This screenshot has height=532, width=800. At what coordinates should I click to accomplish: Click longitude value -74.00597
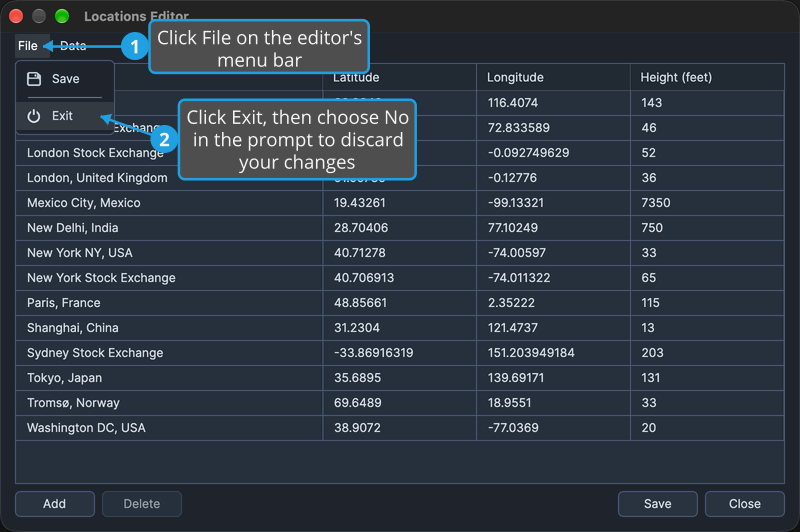coord(516,253)
